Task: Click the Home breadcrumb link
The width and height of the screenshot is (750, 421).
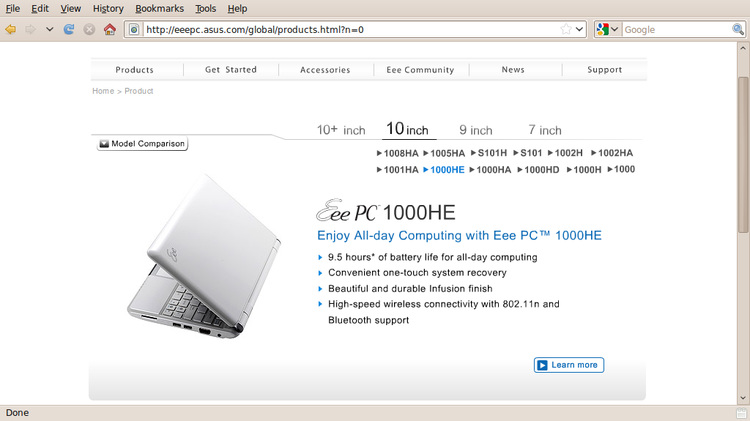Action: (103, 91)
